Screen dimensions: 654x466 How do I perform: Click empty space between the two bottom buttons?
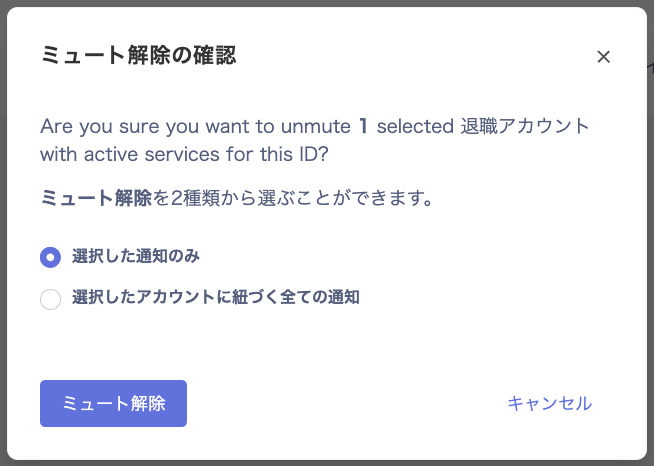click(340, 403)
